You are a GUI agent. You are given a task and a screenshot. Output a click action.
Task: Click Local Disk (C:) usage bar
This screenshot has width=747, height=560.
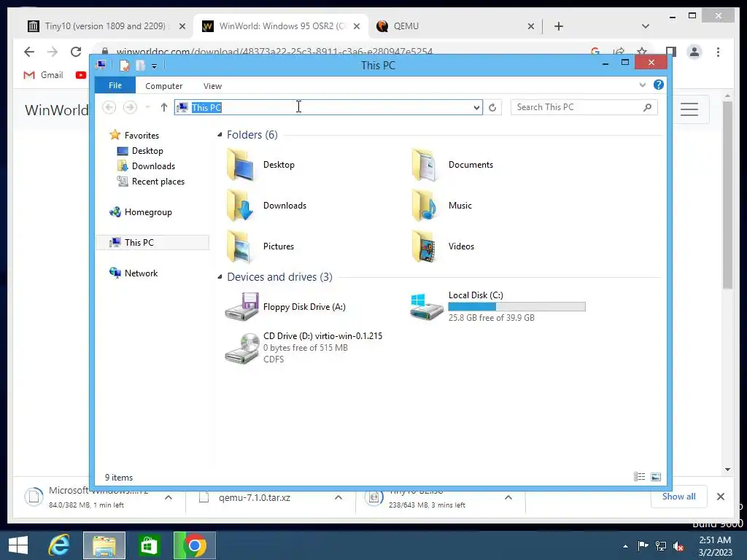517,307
